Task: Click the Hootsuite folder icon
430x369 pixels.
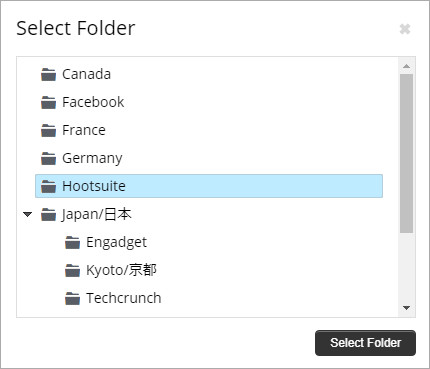Action: [x=48, y=187]
